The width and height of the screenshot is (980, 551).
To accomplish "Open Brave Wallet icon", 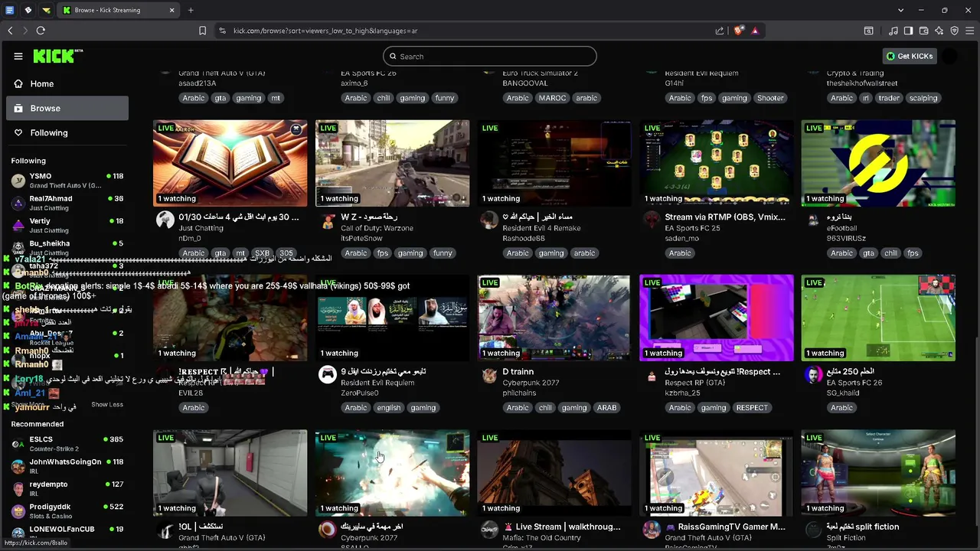I will click(923, 31).
